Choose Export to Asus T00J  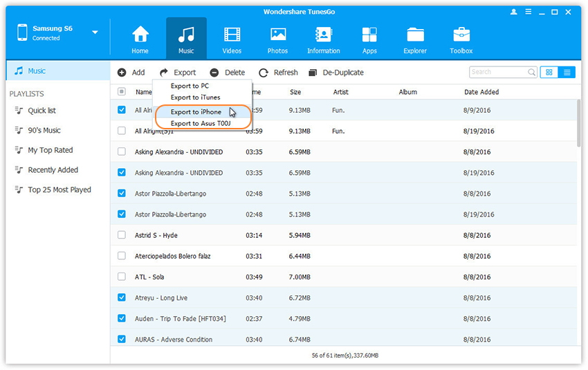click(202, 123)
